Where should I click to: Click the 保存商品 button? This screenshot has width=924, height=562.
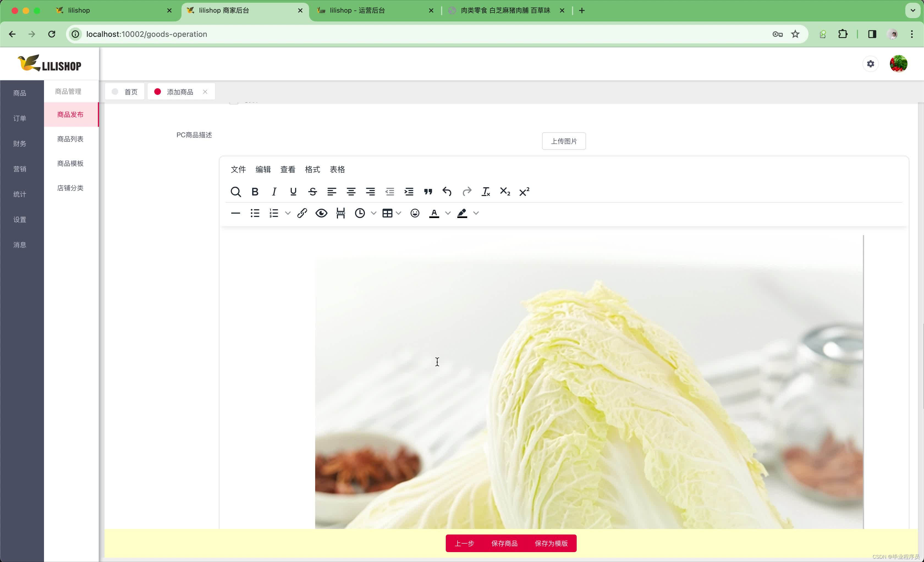[504, 543]
